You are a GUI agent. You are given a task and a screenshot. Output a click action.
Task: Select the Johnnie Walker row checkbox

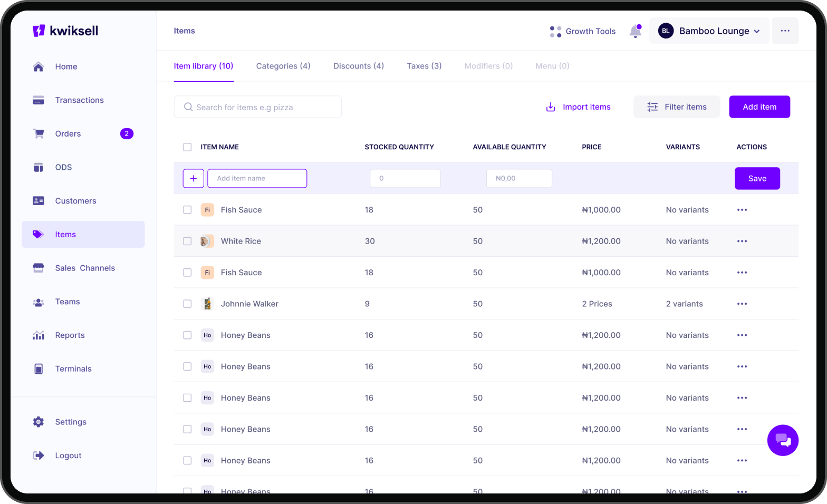(187, 304)
